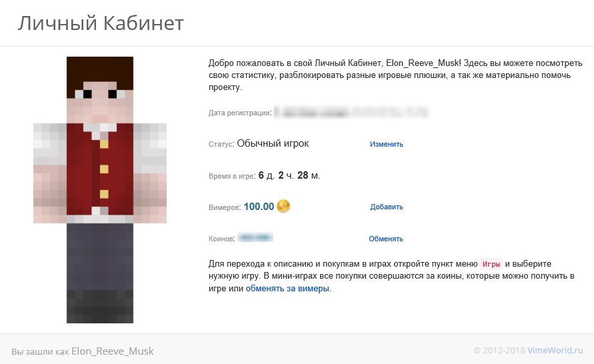Open VimeWorld.ru link in footer
This screenshot has height=364, width=594.
tap(555, 351)
